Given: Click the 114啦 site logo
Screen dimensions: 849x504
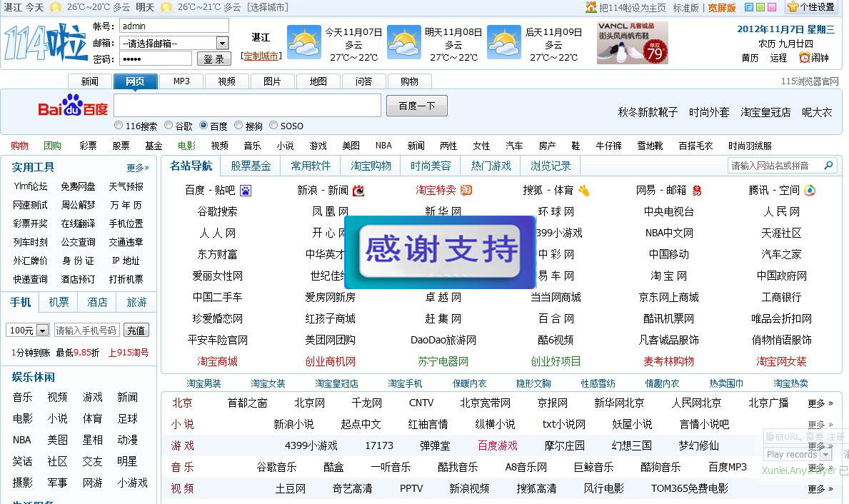Looking at the screenshot, I should [46, 42].
